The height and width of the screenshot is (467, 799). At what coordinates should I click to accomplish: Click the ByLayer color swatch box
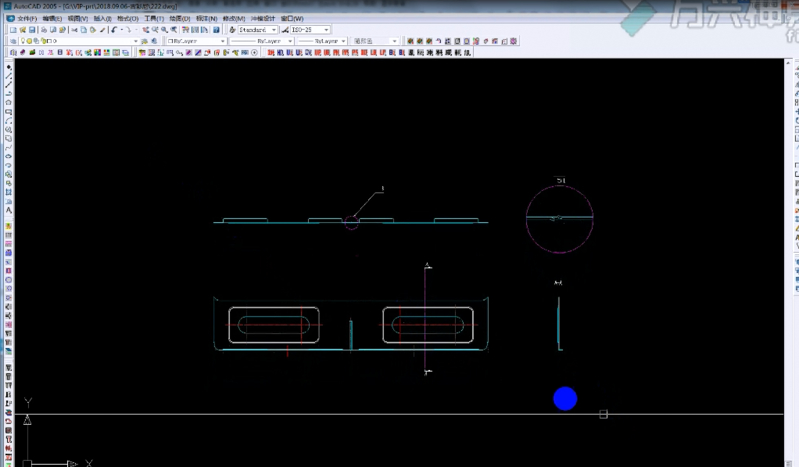(171, 41)
